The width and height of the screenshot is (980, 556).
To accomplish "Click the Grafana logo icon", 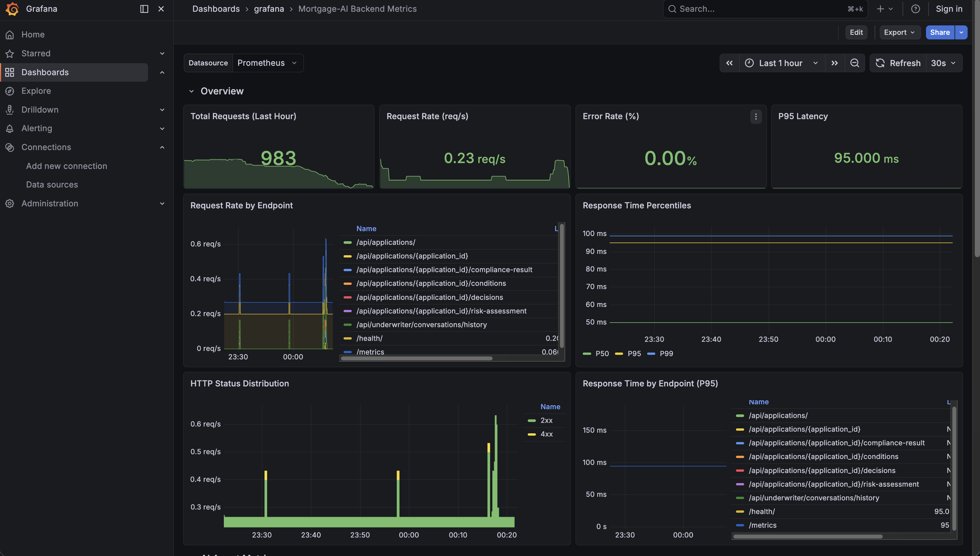I will [x=12, y=9].
